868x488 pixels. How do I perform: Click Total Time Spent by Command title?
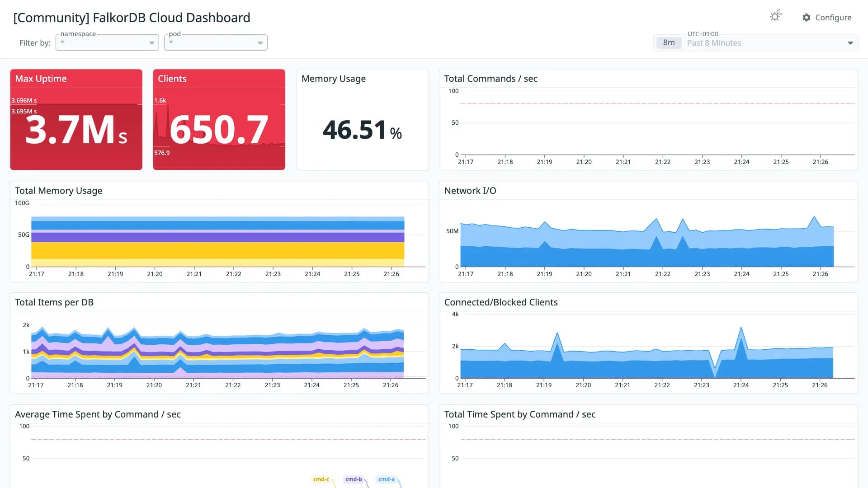coord(519,414)
